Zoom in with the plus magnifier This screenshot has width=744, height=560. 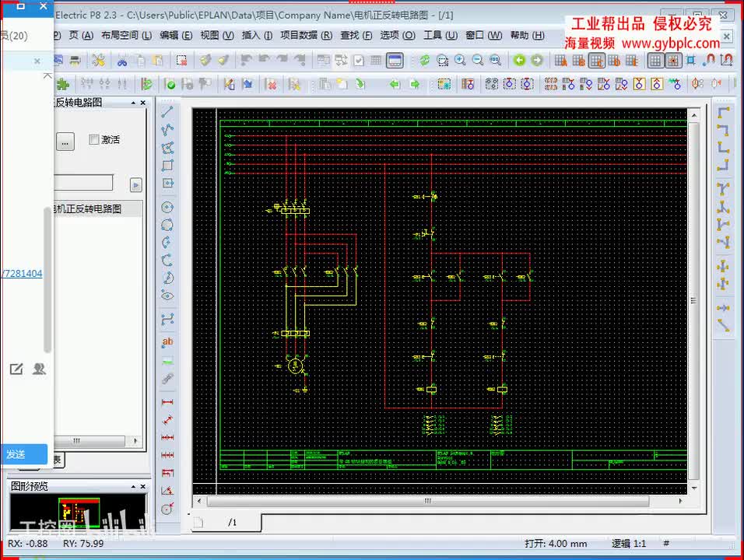point(460,60)
